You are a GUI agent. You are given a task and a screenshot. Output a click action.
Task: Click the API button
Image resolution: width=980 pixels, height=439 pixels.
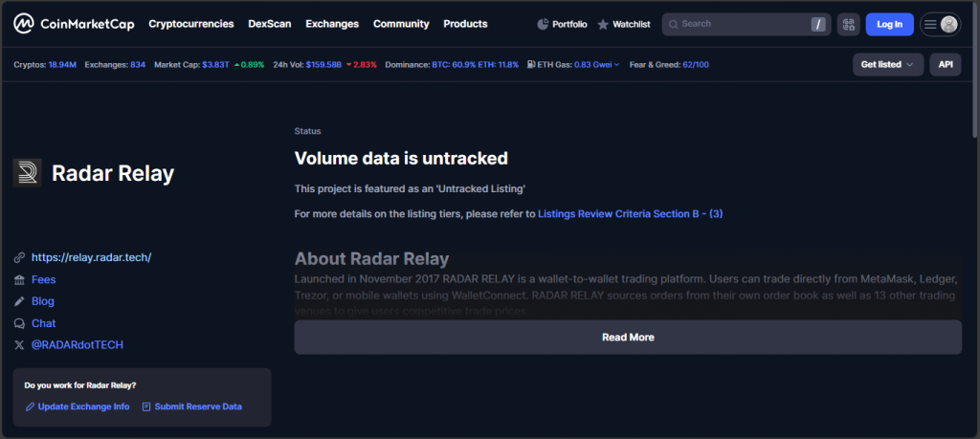point(945,64)
